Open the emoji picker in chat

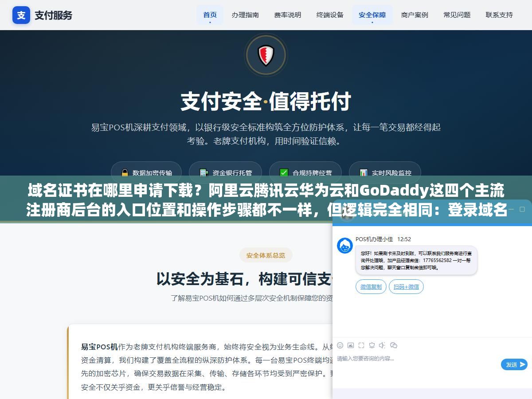pyautogui.click(x=340, y=345)
